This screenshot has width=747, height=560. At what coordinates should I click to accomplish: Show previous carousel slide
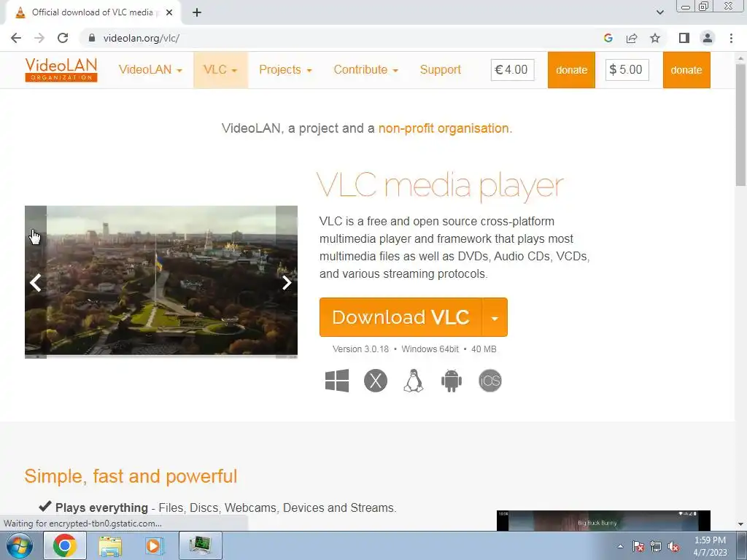point(36,282)
